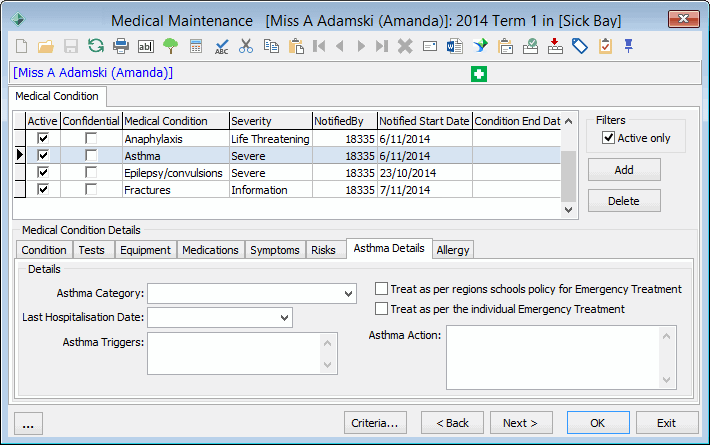Jump to last record icon

click(x=382, y=46)
